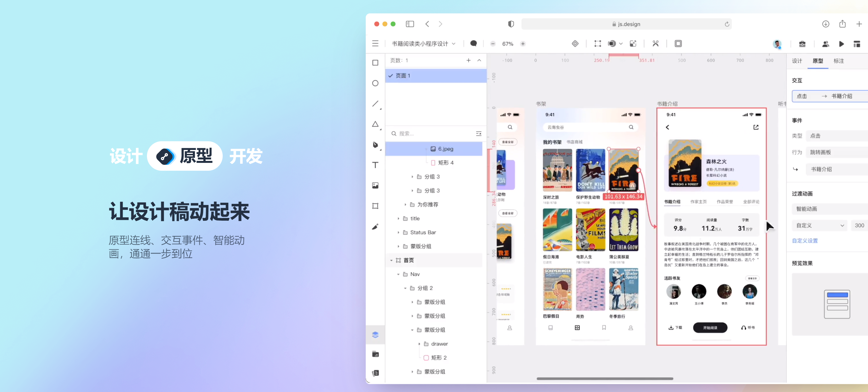Image resolution: width=868 pixels, height=392 pixels.
Task: Select the 书店商城 tab in mockup
Action: pos(574,142)
